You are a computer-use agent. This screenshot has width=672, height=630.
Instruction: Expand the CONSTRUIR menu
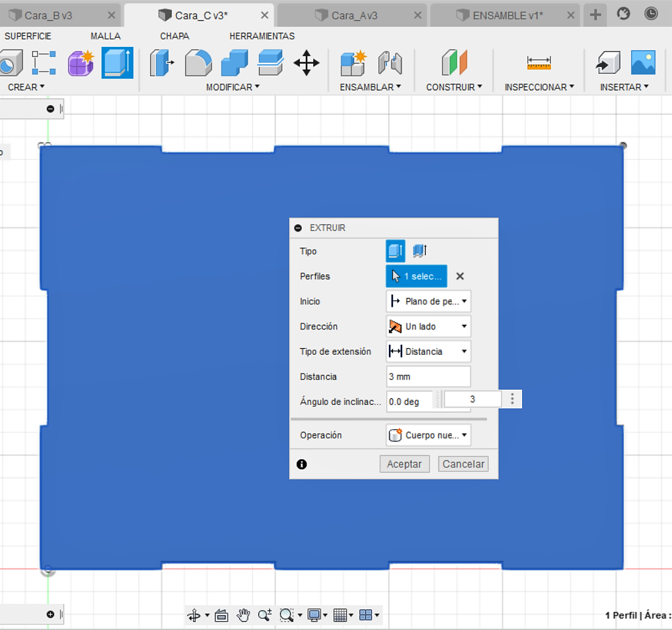(x=454, y=87)
